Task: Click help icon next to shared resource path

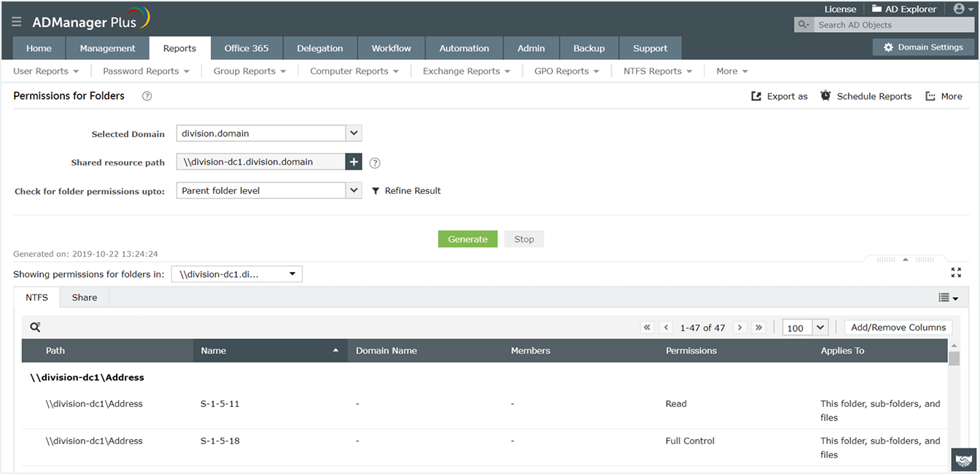Action: pyautogui.click(x=375, y=163)
